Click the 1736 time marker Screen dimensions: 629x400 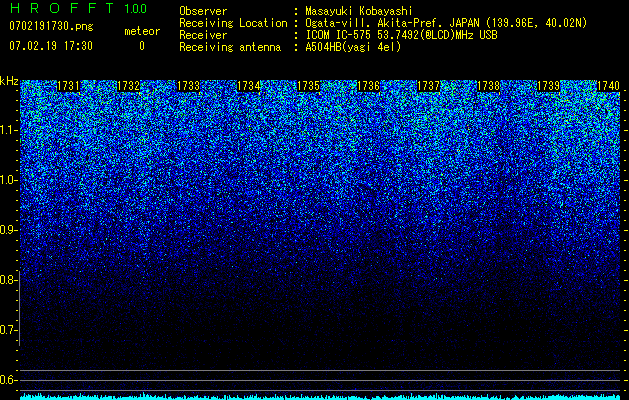pos(369,86)
